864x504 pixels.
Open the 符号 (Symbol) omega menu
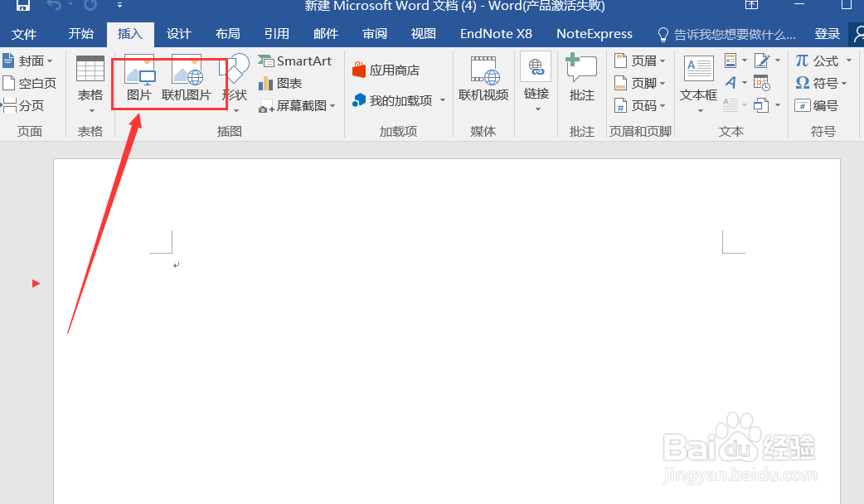[821, 83]
